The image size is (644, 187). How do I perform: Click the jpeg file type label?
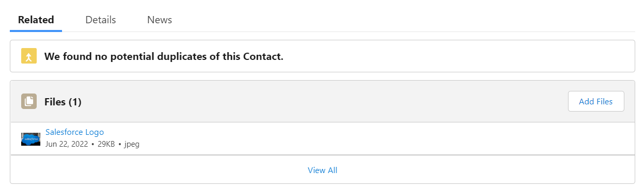coord(132,144)
